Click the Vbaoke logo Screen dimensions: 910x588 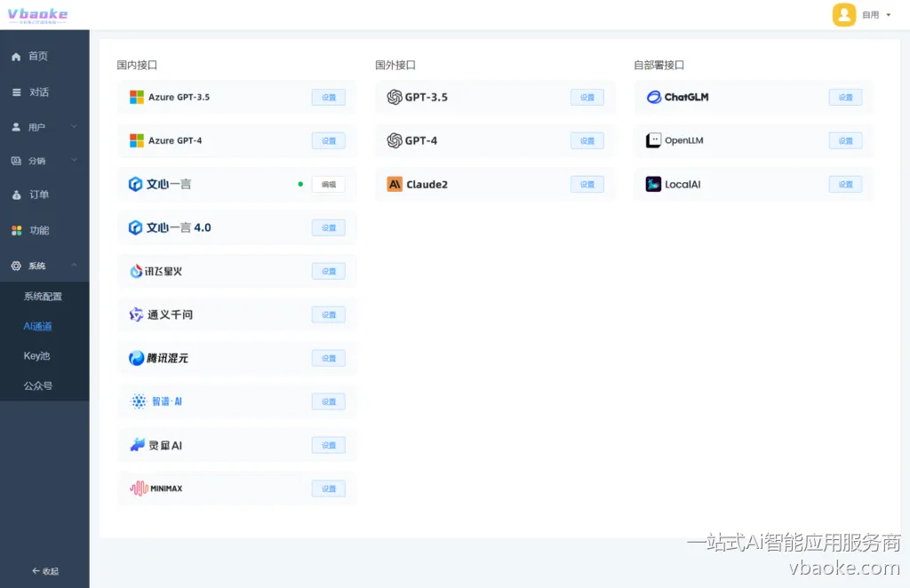point(37,15)
